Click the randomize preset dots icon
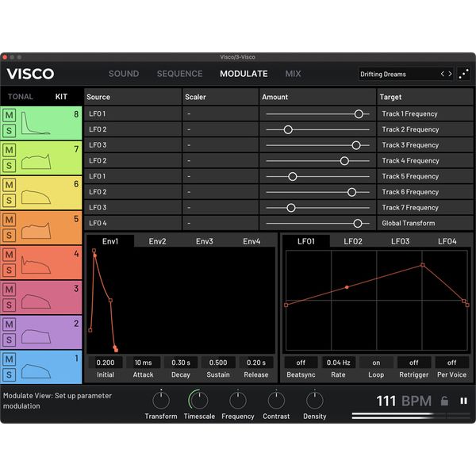This screenshot has height=476, width=476. coord(464,74)
